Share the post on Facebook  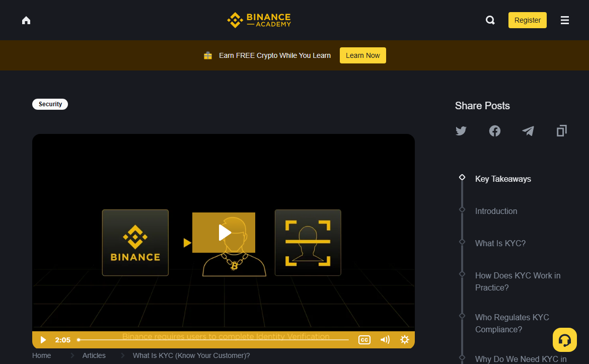click(x=495, y=131)
